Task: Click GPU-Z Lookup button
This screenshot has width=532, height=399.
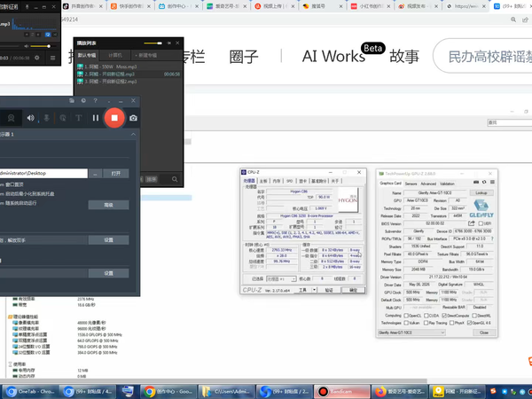Action: (481, 192)
